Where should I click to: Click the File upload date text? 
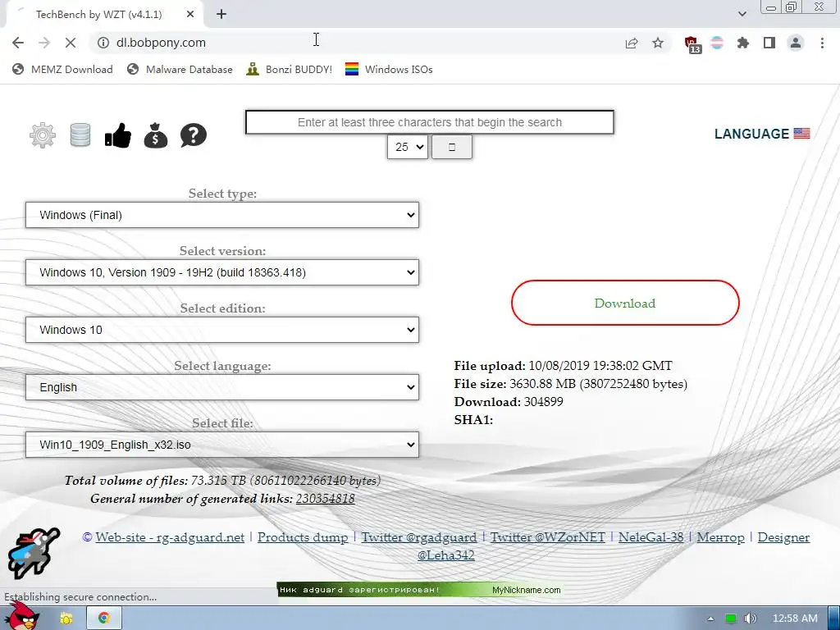click(x=600, y=366)
